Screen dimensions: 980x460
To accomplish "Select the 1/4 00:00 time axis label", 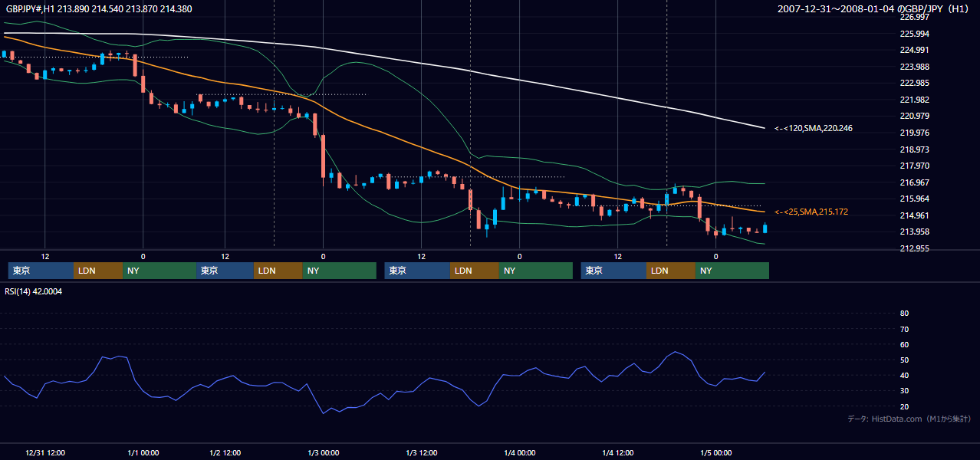I will pos(520,453).
